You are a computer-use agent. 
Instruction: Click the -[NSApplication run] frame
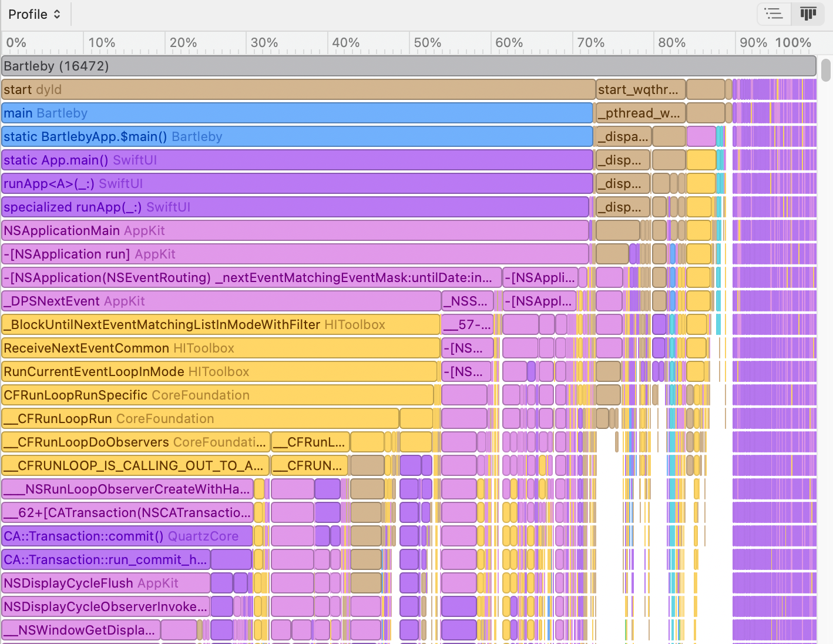(295, 254)
